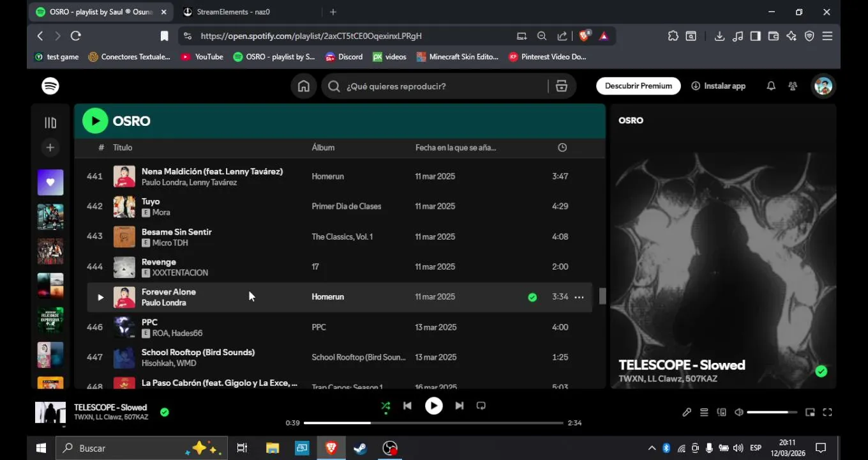Image resolution: width=868 pixels, height=460 pixels.
Task: Open the play queue icon
Action: click(704, 413)
